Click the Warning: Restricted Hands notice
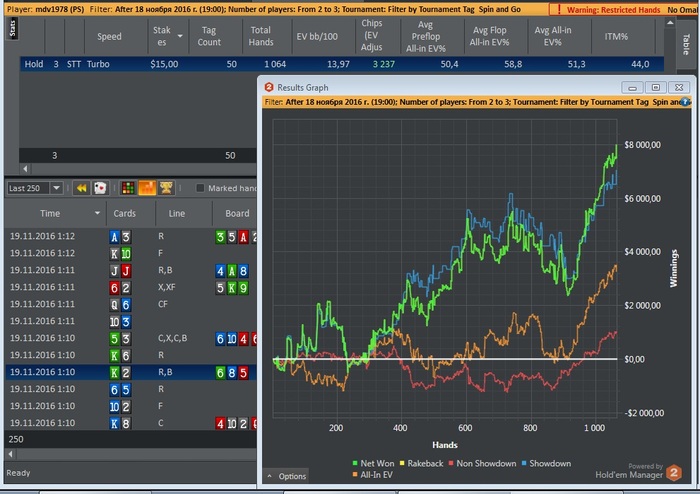700x494 pixels. tap(613, 9)
